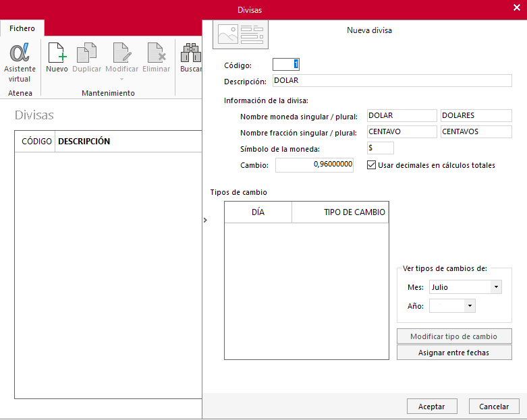Click the Asignar entre fechas button
527x420 pixels.
coord(454,353)
